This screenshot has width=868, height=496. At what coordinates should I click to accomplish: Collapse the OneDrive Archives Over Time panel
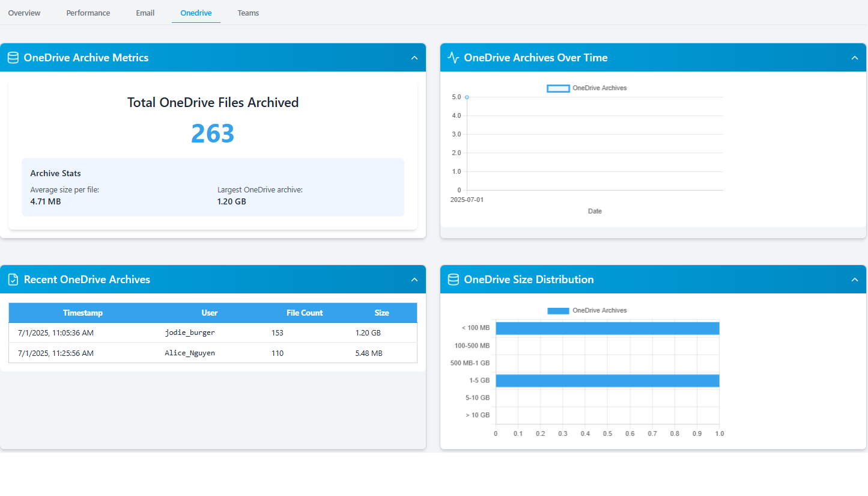(x=855, y=58)
